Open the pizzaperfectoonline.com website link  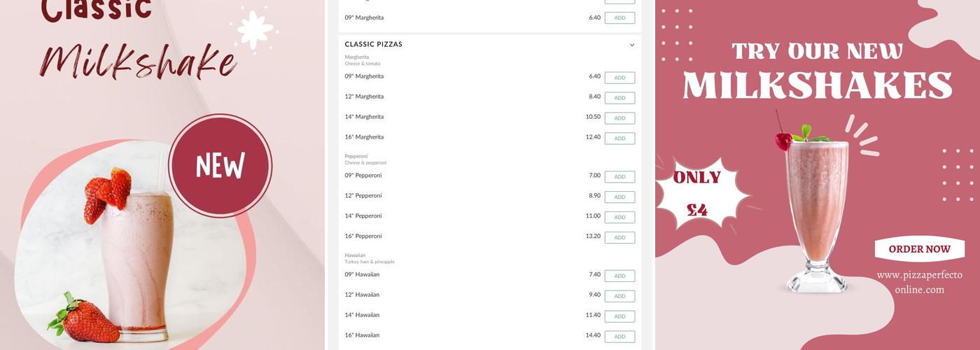[x=919, y=282]
